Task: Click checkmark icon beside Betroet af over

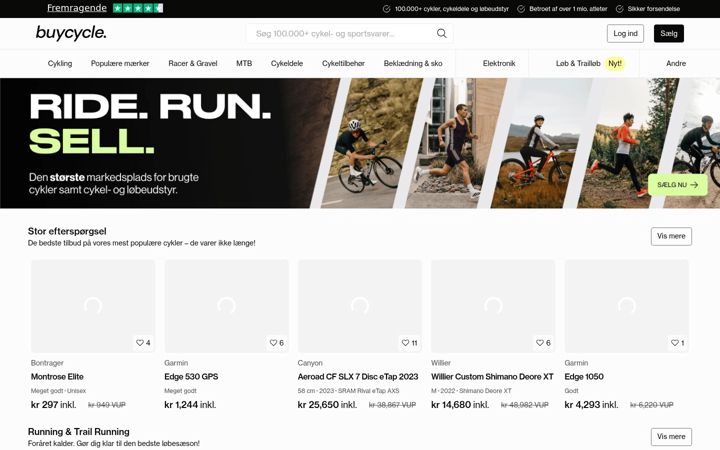Action: click(x=521, y=9)
